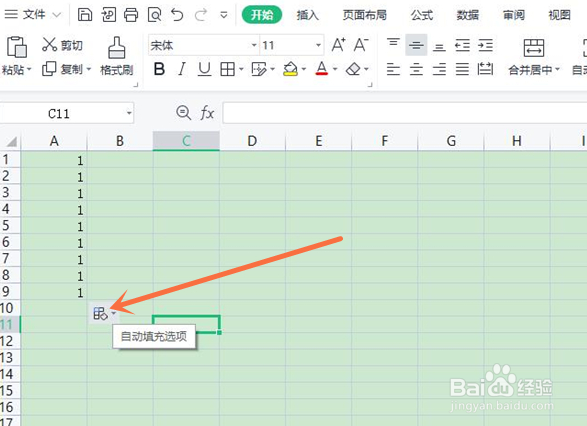Click the draw border pencil icon

click(259, 69)
